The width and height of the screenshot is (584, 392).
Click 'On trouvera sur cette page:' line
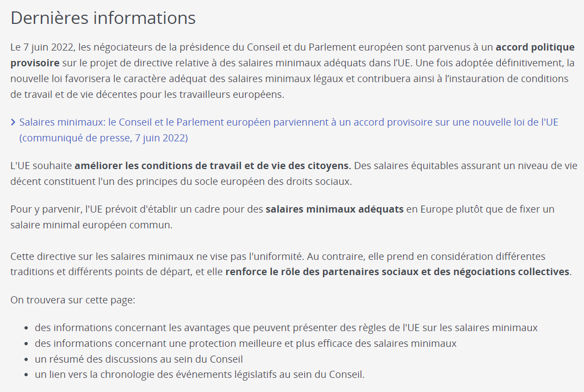pyautogui.click(x=73, y=300)
